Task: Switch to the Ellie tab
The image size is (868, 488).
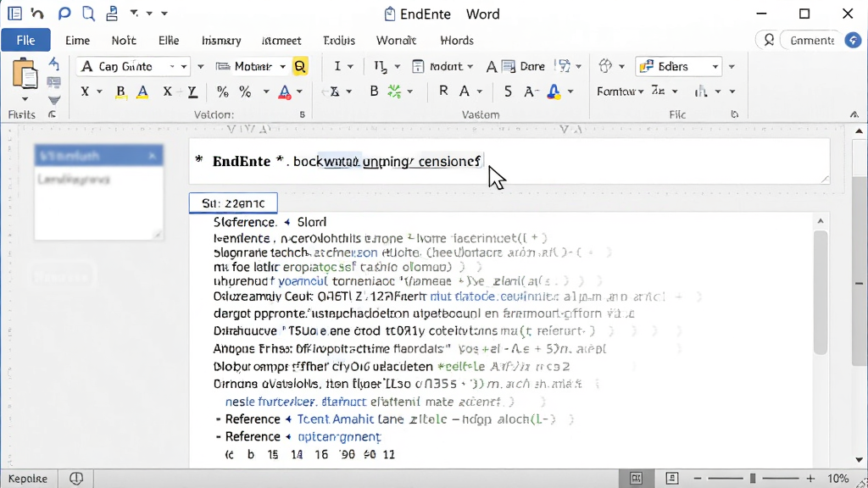Action: coord(169,41)
